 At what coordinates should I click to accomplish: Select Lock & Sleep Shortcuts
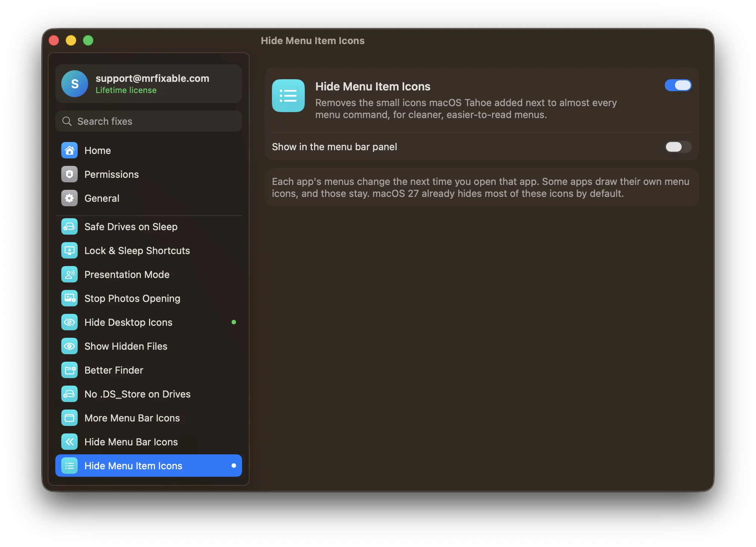click(x=149, y=250)
